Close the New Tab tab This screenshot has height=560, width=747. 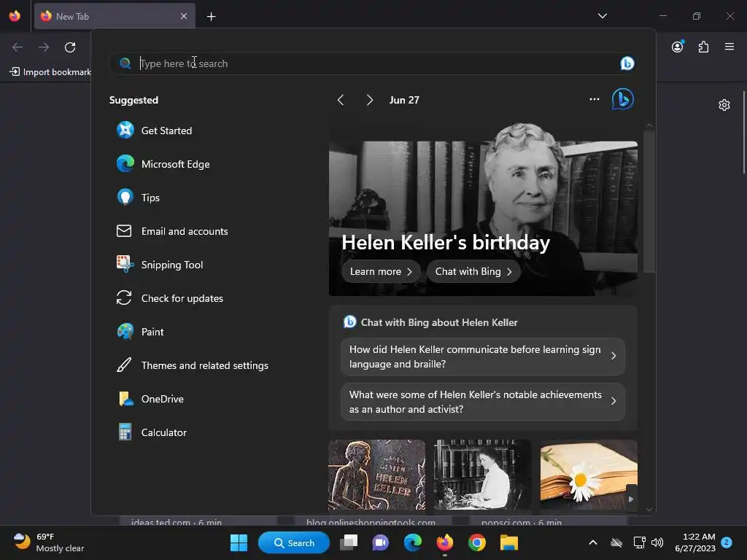[x=184, y=16]
